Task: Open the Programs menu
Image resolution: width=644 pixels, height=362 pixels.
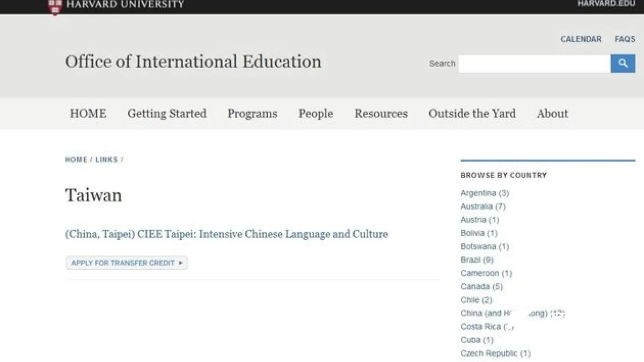Action: (252, 114)
